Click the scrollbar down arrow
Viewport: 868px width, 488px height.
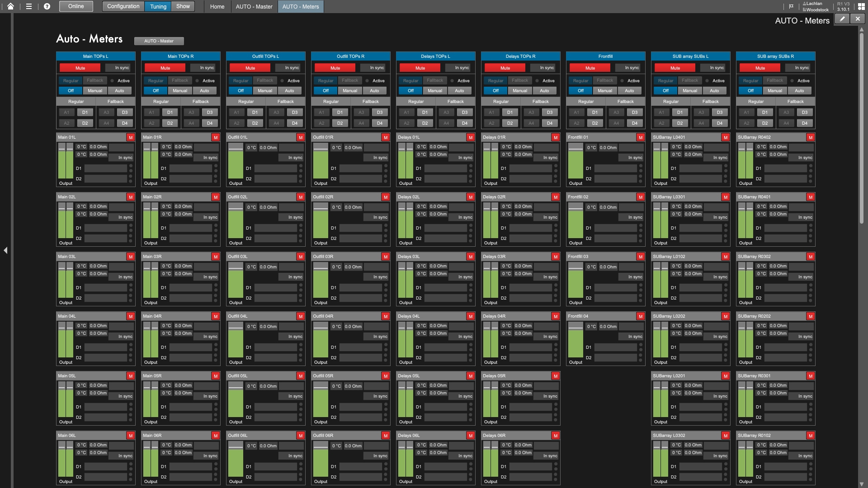(x=861, y=484)
